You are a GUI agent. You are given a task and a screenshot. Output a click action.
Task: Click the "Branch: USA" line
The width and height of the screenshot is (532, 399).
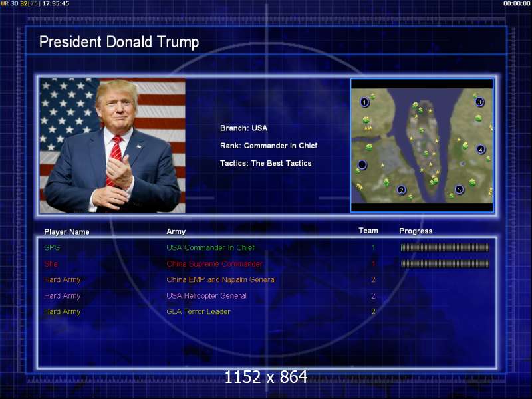[243, 128]
